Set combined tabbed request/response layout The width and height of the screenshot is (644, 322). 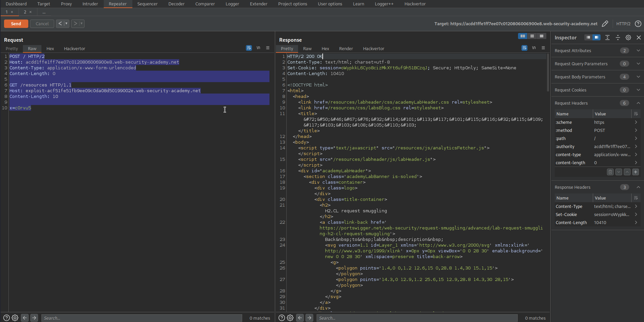coord(542,36)
